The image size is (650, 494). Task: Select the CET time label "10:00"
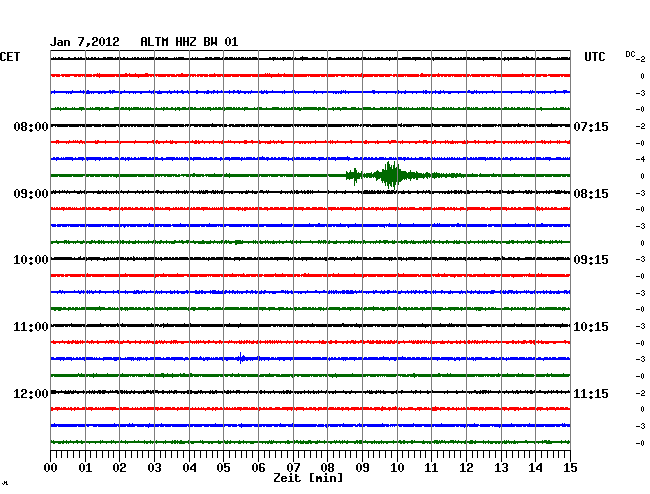[x=31, y=260]
